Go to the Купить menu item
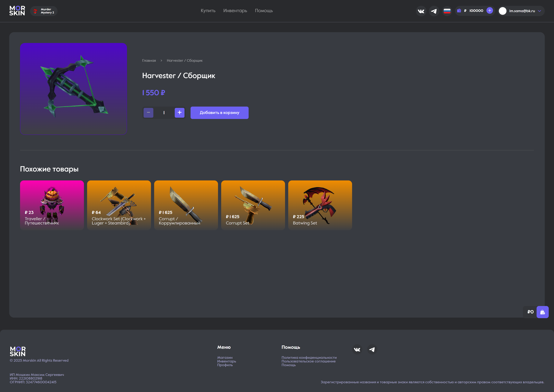The width and height of the screenshot is (554, 392). pos(208,11)
